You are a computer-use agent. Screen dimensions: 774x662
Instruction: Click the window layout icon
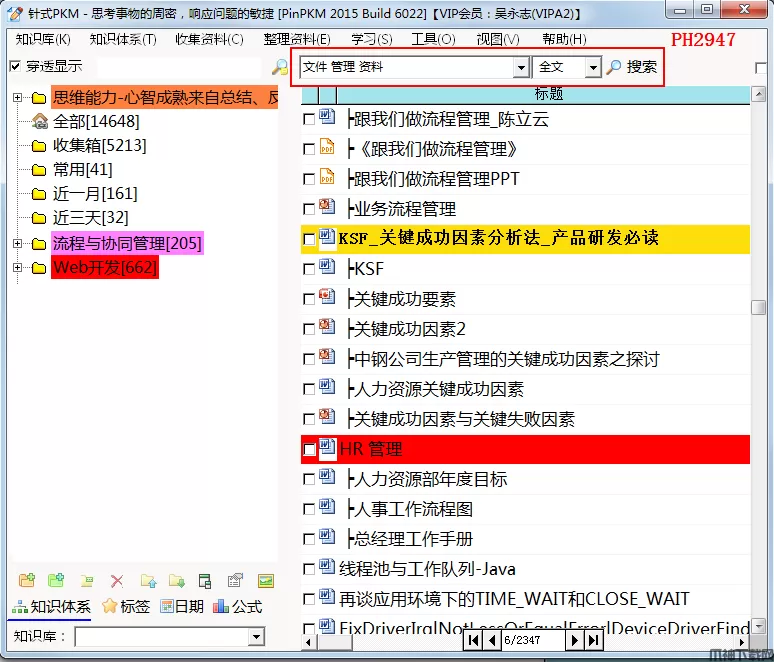coord(205,581)
